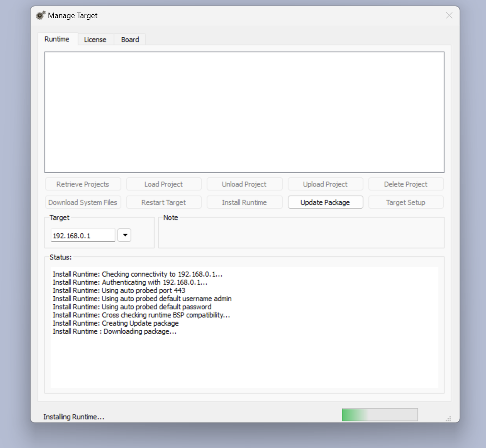Screen dimensions: 486x448
Task: Click the Update Package button
Action: pyautogui.click(x=325, y=202)
